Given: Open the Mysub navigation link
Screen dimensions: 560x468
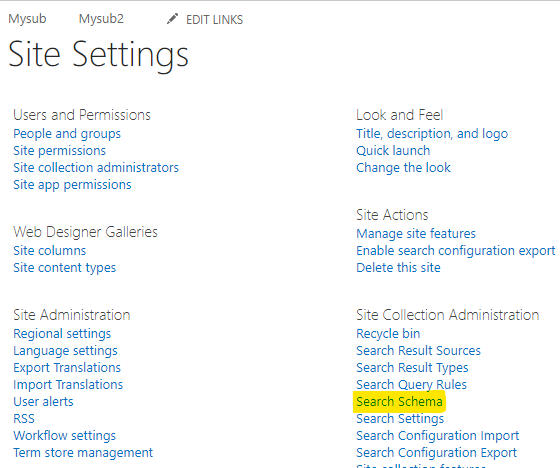Looking at the screenshot, I should tap(28, 19).
